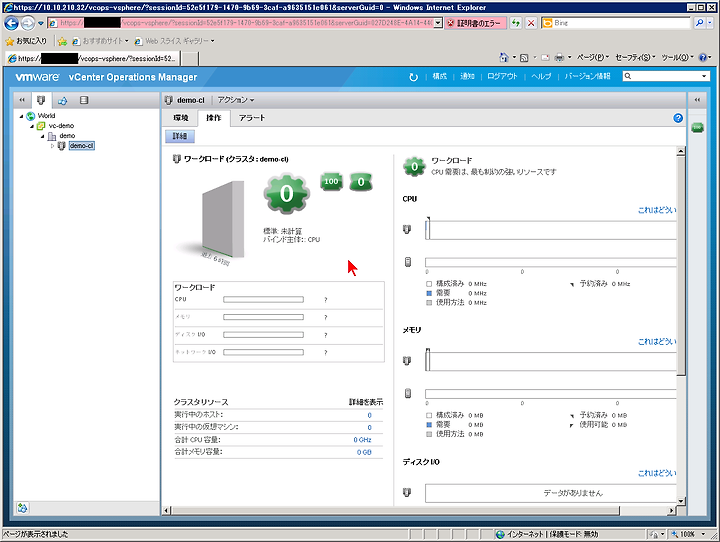Click the IE feeds icon
The image size is (720, 542).
524,57
